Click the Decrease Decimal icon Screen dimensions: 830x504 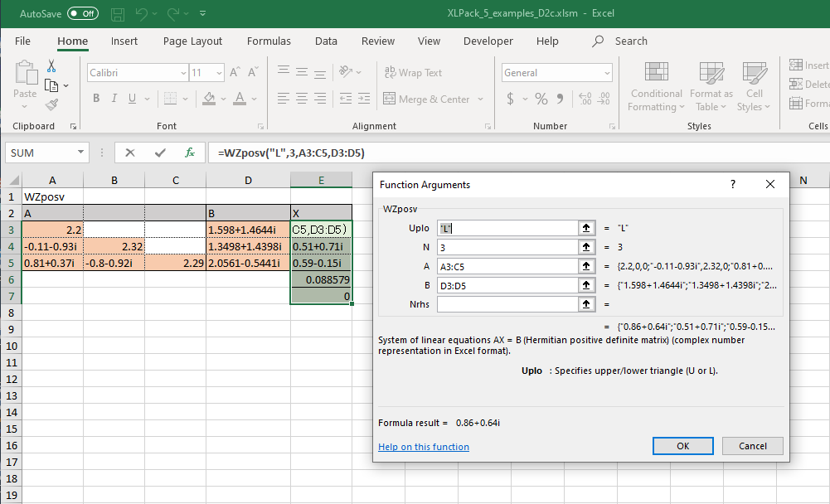pos(604,99)
